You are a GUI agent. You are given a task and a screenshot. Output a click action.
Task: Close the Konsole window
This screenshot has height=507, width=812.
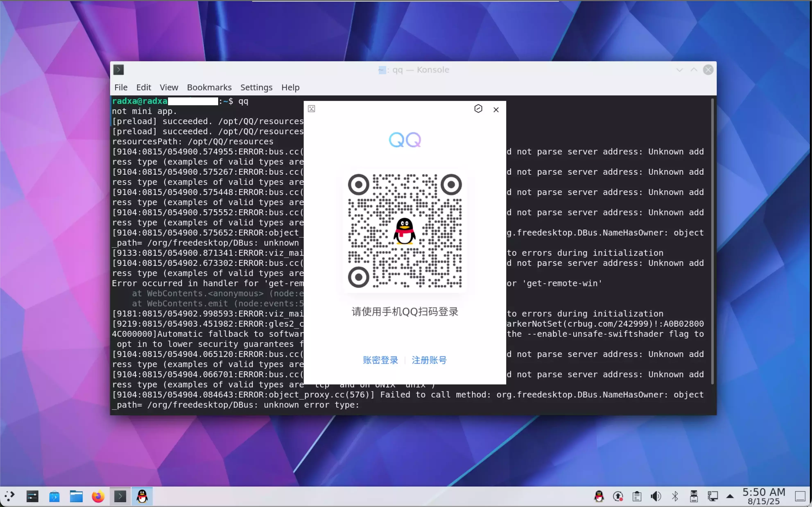click(708, 70)
